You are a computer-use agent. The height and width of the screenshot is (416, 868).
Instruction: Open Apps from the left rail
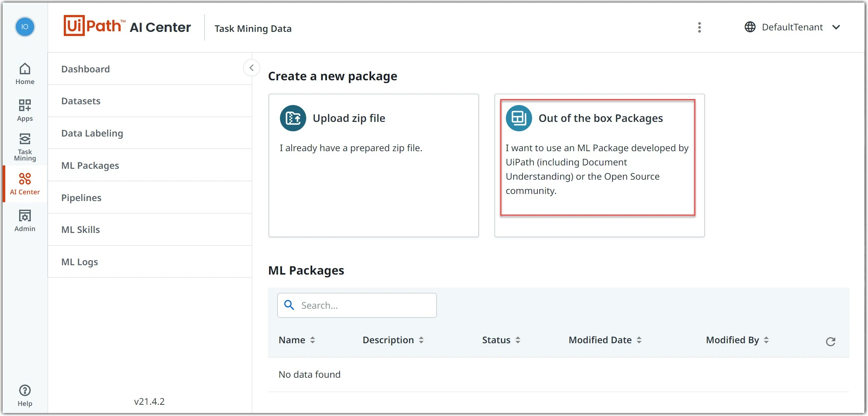coord(25,110)
